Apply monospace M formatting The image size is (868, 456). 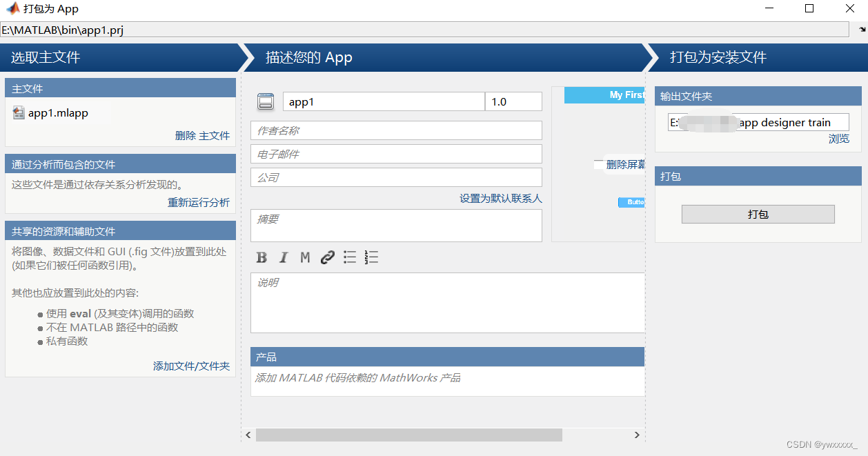[x=305, y=257]
